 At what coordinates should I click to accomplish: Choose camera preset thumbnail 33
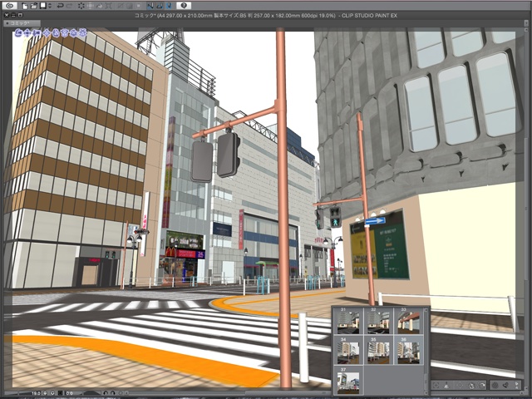408,321
